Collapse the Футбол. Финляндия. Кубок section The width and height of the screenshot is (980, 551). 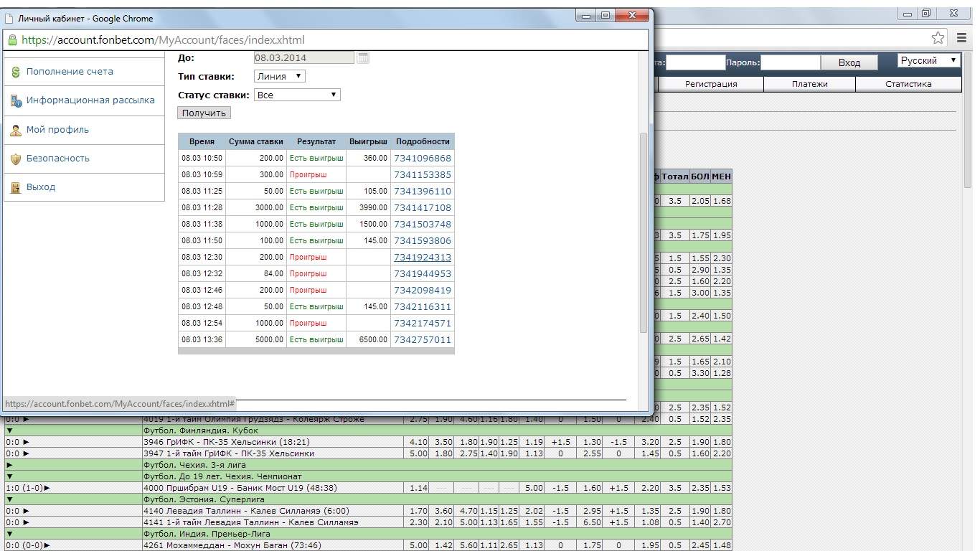click(x=10, y=430)
